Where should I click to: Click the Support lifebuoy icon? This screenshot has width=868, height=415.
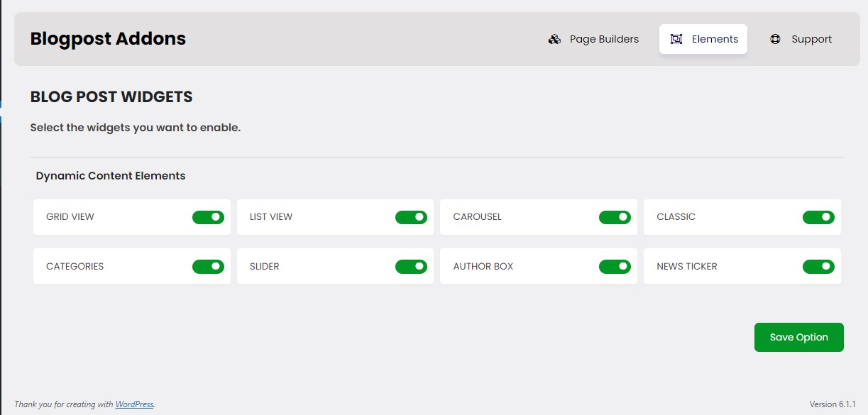(x=776, y=39)
